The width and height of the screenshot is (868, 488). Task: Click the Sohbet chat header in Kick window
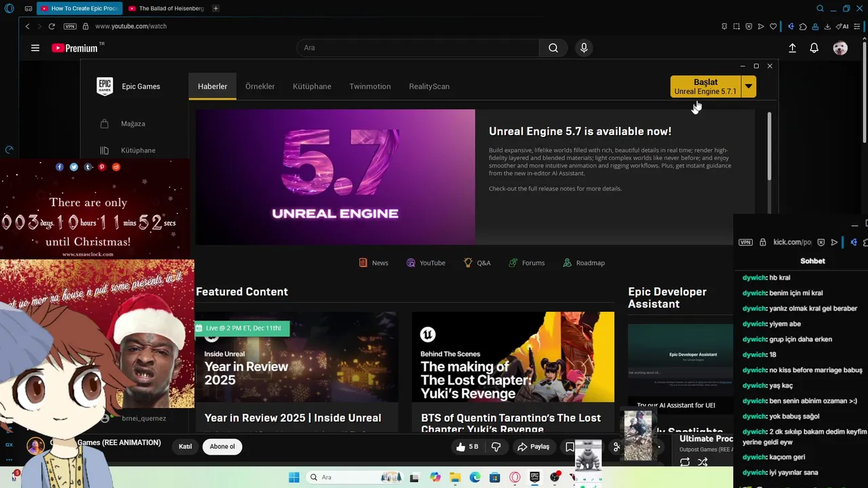pos(812,261)
